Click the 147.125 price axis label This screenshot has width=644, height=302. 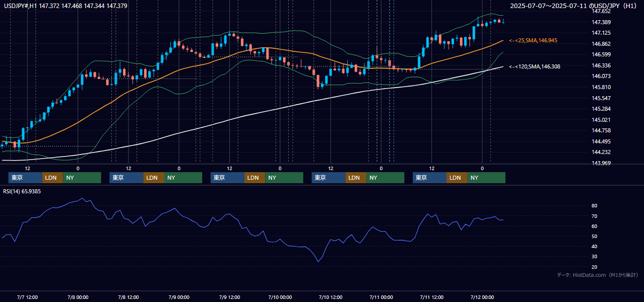tap(602, 33)
